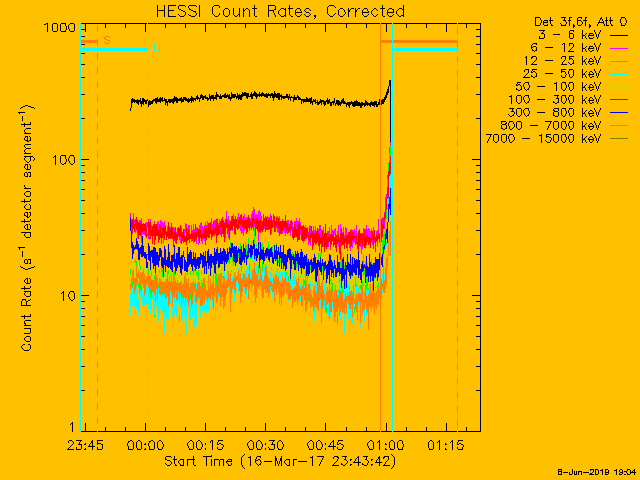Click the blue line swatch for 300 - 800 keV
The height and width of the screenshot is (480, 640).
click(619, 113)
